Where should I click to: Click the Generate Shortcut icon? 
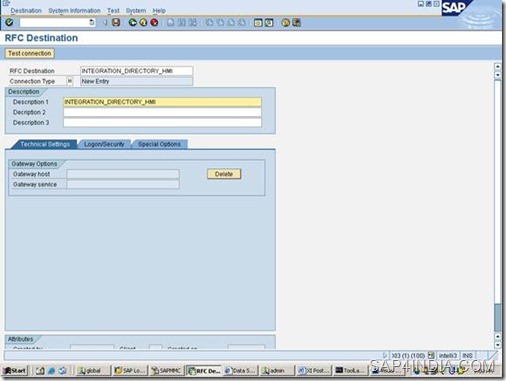[x=269, y=23]
